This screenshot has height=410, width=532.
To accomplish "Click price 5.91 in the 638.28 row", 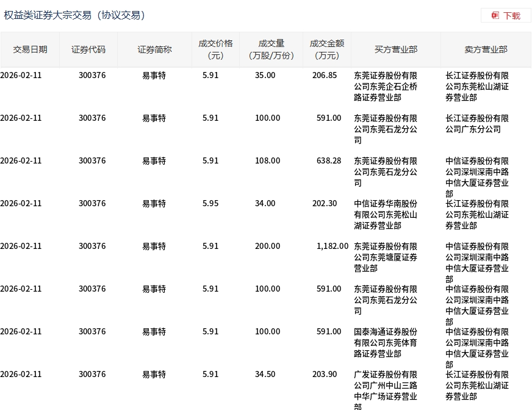I will (210, 161).
